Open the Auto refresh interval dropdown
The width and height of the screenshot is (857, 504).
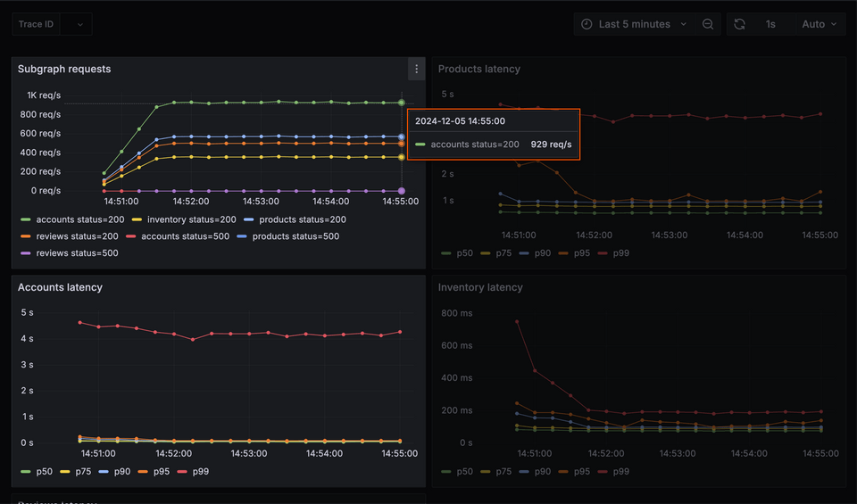point(819,24)
